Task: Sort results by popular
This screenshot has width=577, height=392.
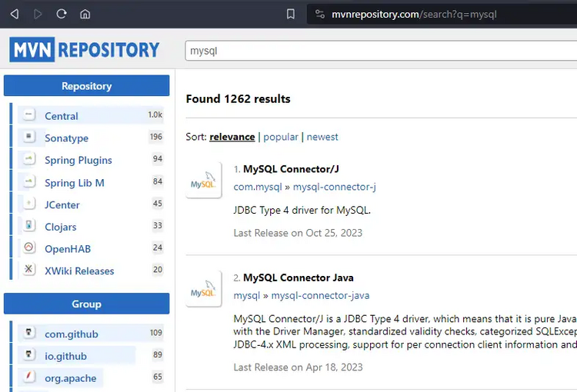Action: point(281,137)
